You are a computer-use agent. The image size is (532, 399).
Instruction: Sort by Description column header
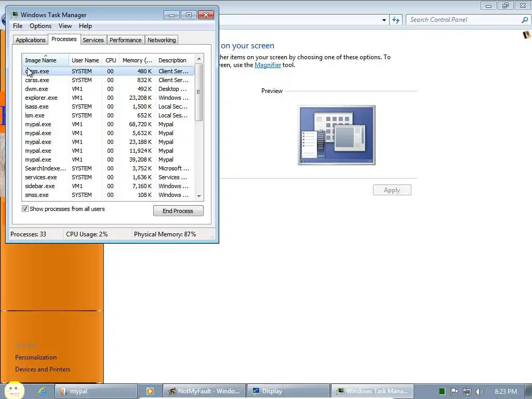click(175, 60)
